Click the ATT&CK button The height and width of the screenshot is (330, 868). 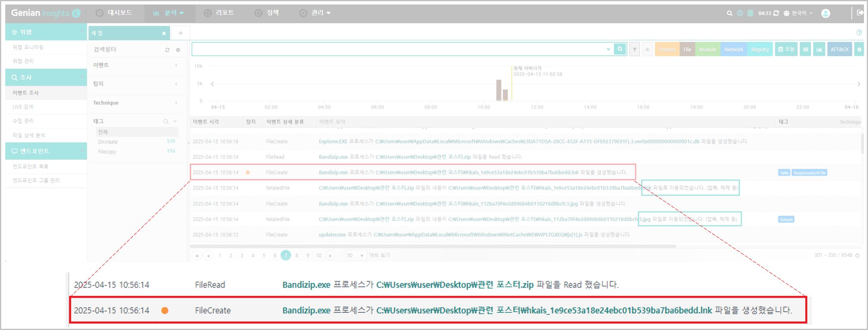point(840,50)
